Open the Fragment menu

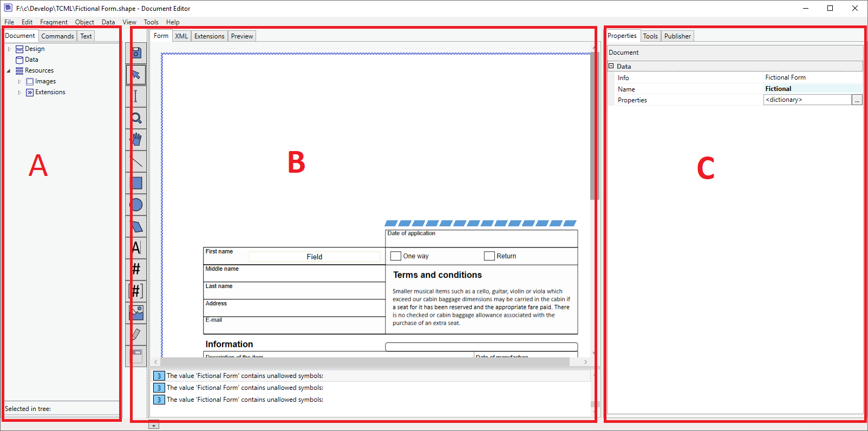[54, 22]
